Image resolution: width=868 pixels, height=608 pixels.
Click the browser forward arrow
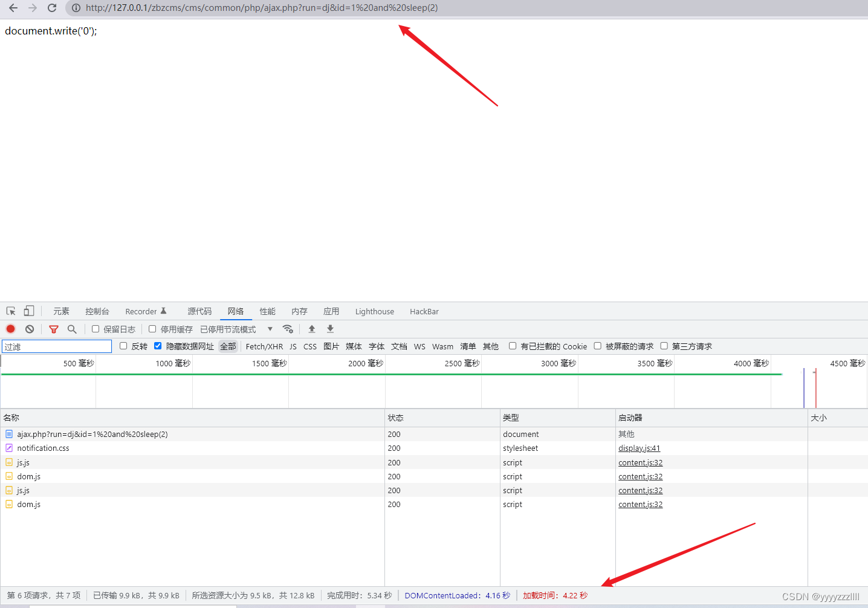coord(33,8)
